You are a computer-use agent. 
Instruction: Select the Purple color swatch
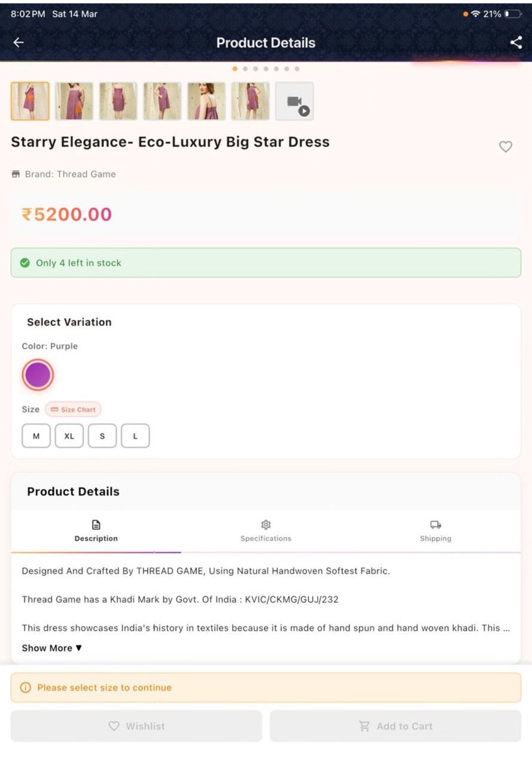click(38, 375)
